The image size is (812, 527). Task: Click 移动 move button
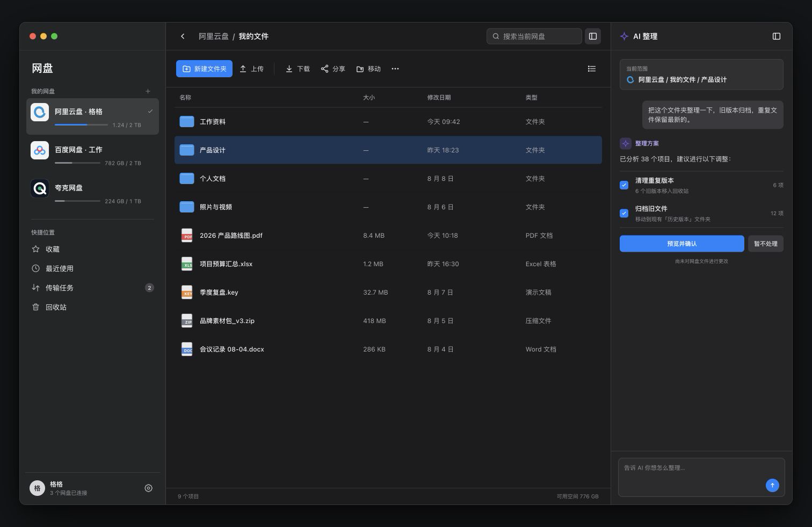(x=368, y=69)
